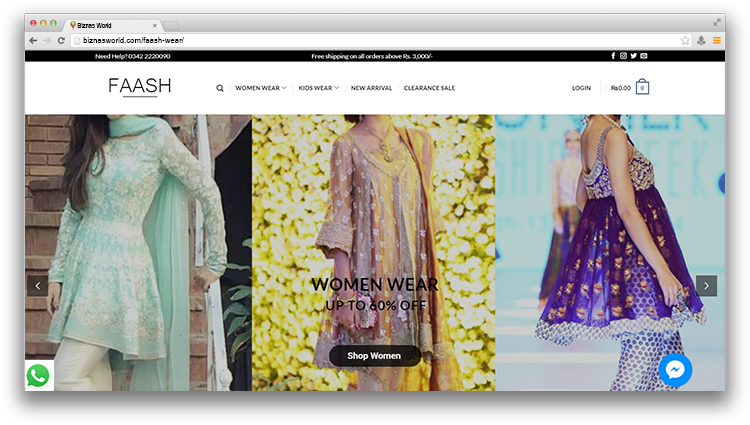Viewport: 750px width, 425px height.
Task: Show next slide with right arrow
Action: [x=706, y=286]
